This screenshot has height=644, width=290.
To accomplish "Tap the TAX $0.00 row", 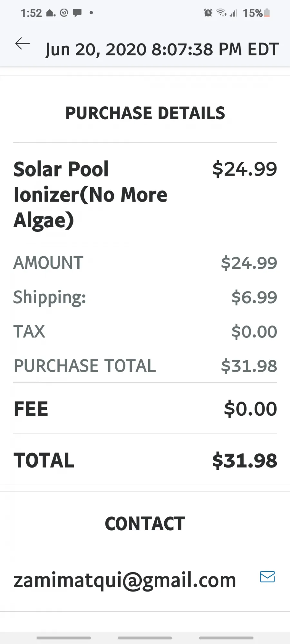I will [x=145, y=331].
